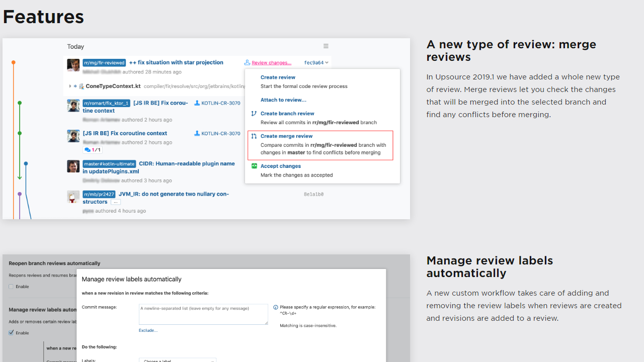Viewport: 644px width, 362px height.
Task: Click the green Accept changes icon
Action: pyautogui.click(x=254, y=166)
